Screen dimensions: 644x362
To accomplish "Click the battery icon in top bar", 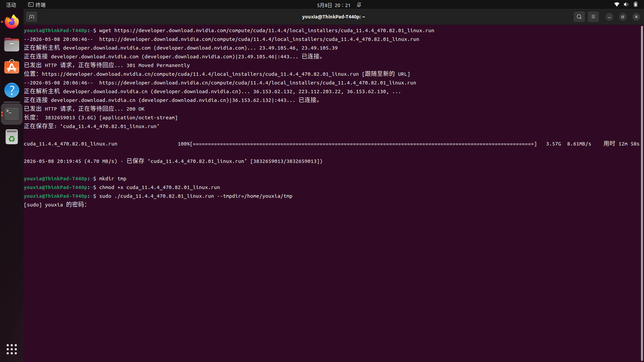I will point(636,4).
